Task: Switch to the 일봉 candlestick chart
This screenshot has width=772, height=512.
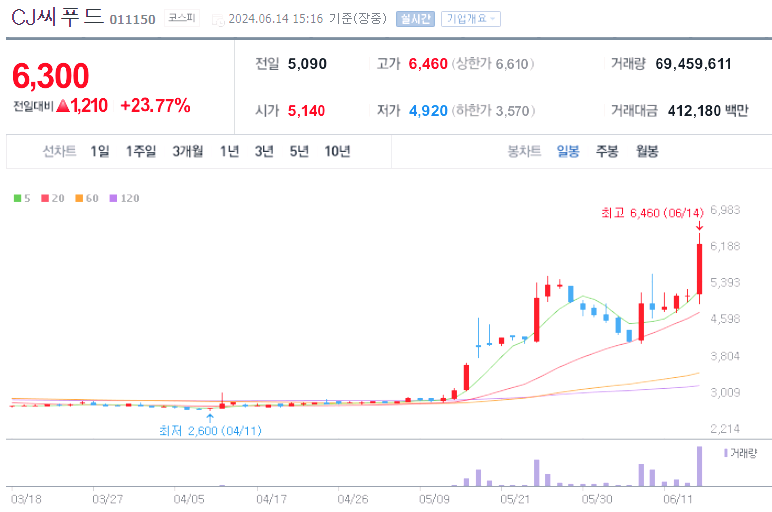Action: click(x=568, y=151)
